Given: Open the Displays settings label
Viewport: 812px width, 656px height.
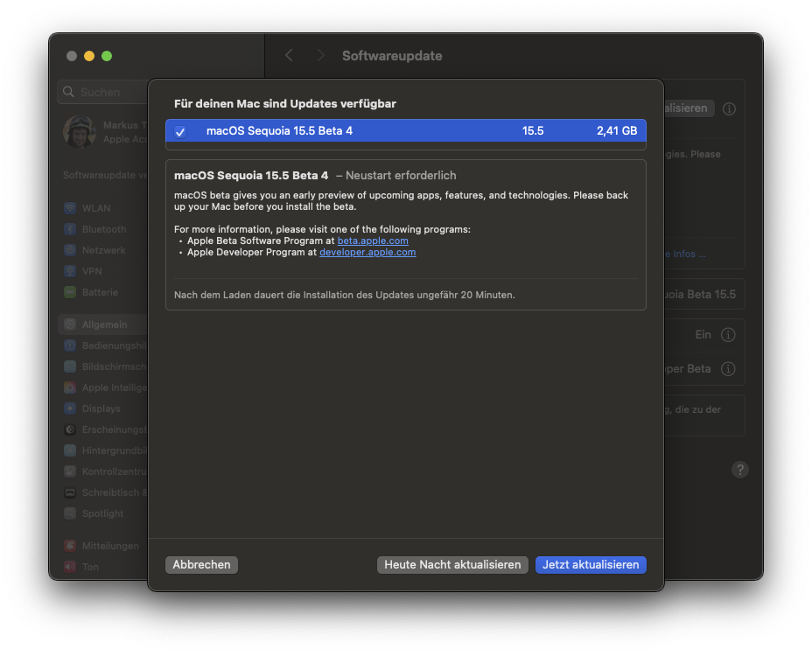Looking at the screenshot, I should point(101,408).
